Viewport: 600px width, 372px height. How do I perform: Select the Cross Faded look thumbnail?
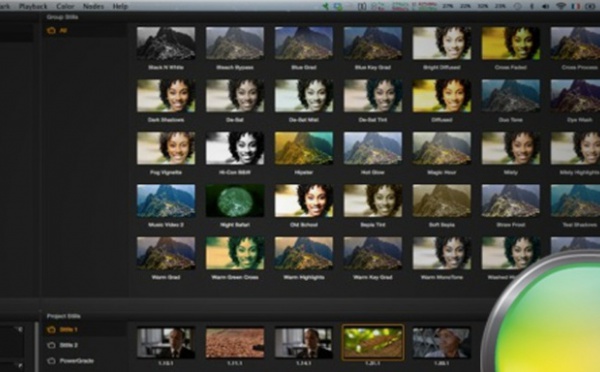pyautogui.click(x=510, y=43)
